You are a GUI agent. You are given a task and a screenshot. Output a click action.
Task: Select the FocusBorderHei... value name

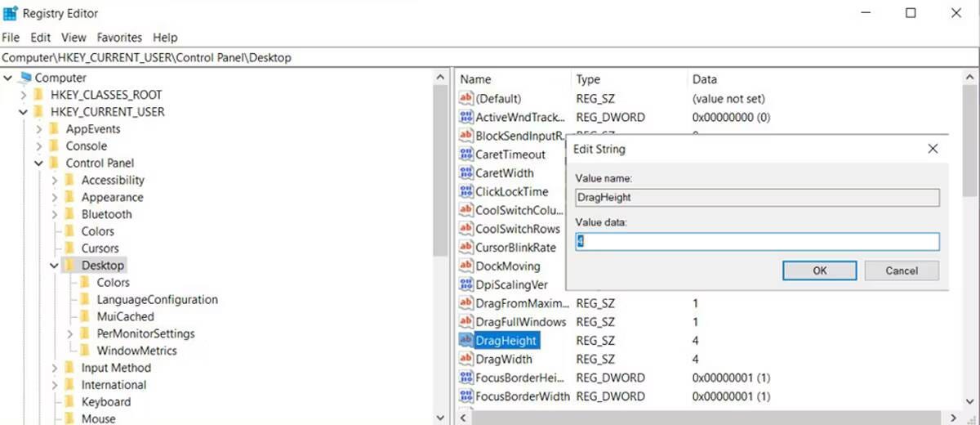[x=519, y=378]
